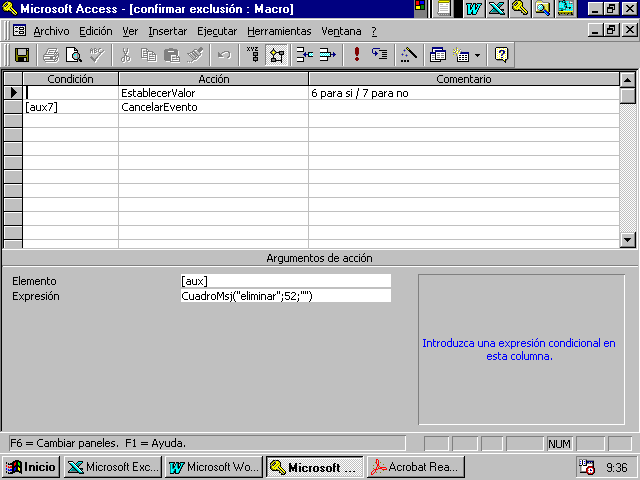640x480 pixels.
Task: Click the Expresión field with CuadroMsj
Action: click(x=286, y=296)
